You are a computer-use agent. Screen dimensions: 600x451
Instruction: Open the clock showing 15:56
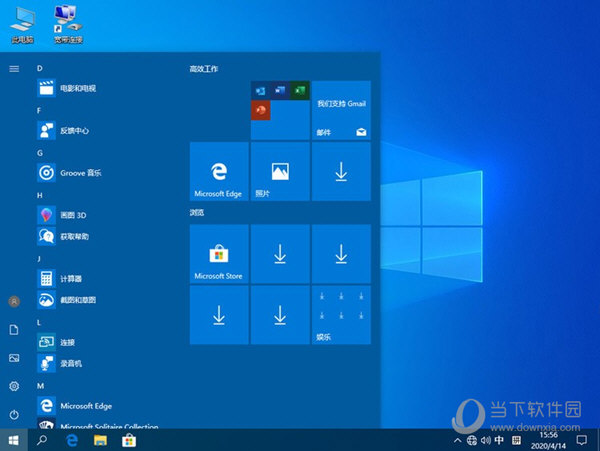tap(548, 440)
